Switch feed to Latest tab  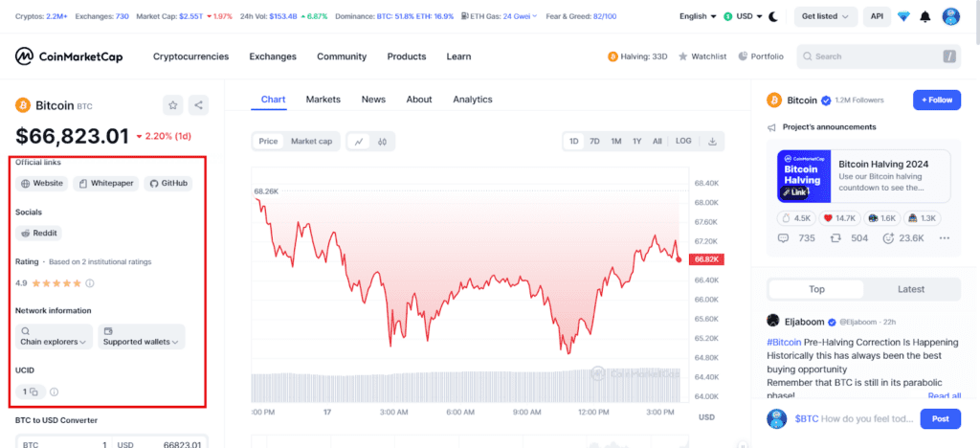911,289
